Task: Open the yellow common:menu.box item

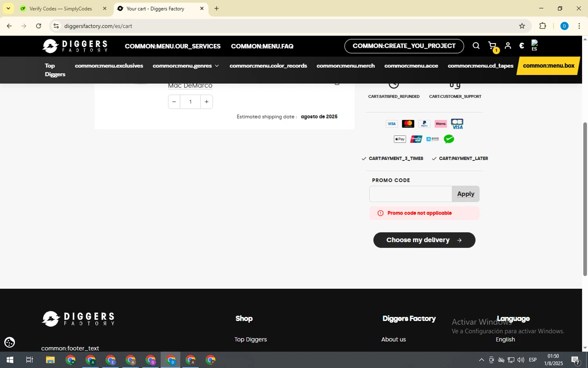Action: [x=549, y=66]
